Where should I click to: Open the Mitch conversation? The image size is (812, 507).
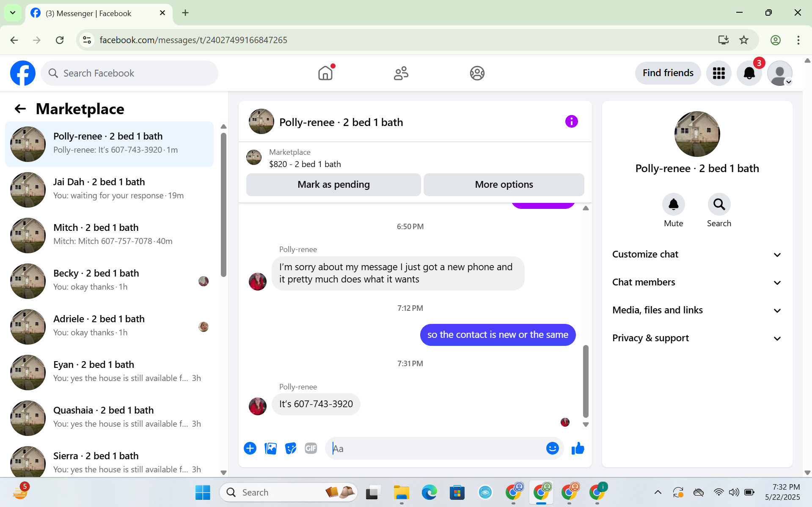tap(109, 236)
